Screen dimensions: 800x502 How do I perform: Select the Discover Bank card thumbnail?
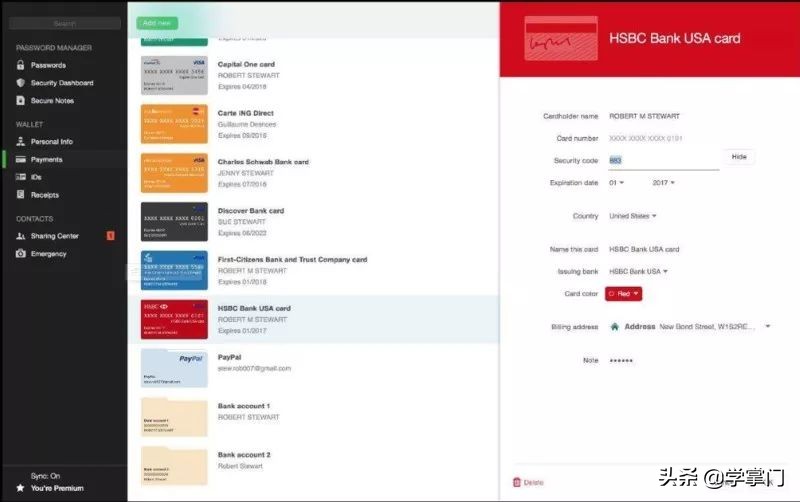[x=174, y=221]
